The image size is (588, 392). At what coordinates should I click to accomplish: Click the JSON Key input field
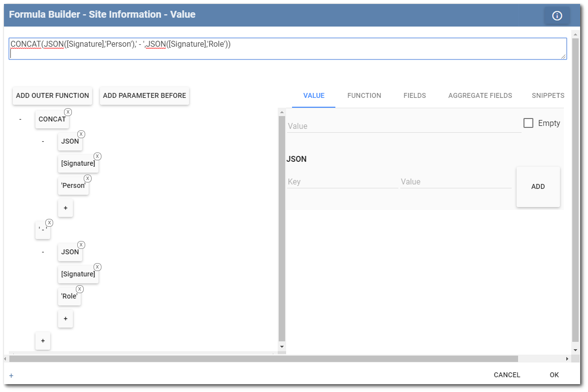pyautogui.click(x=342, y=181)
